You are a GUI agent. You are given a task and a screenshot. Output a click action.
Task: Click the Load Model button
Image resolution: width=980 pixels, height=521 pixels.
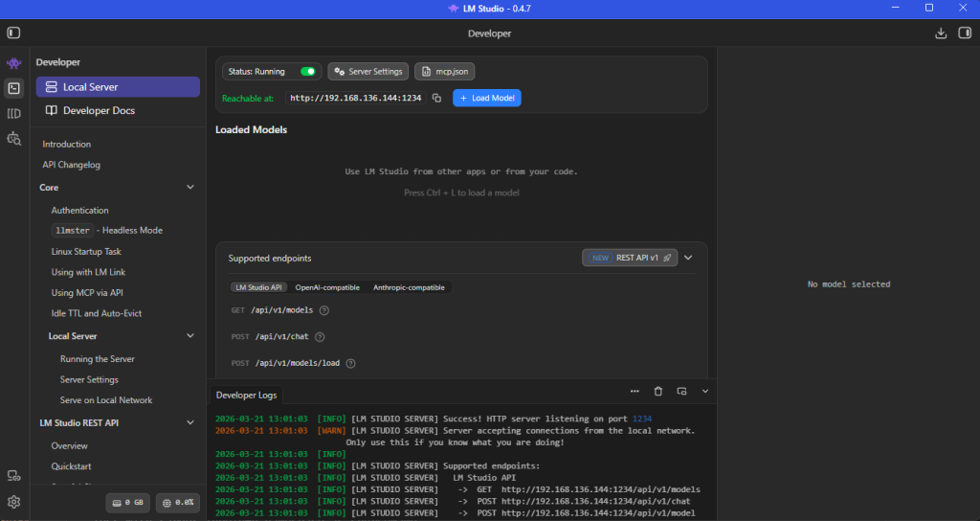tap(487, 98)
